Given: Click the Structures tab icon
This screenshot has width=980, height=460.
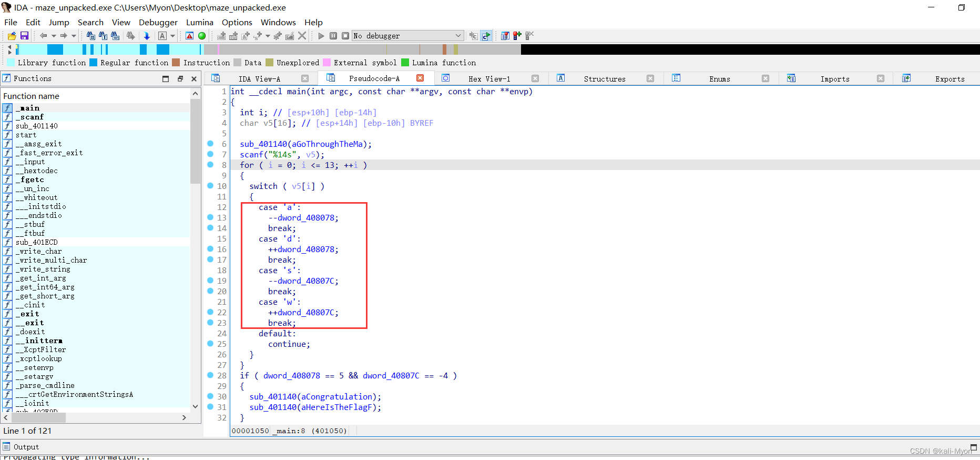Looking at the screenshot, I should pyautogui.click(x=561, y=78).
